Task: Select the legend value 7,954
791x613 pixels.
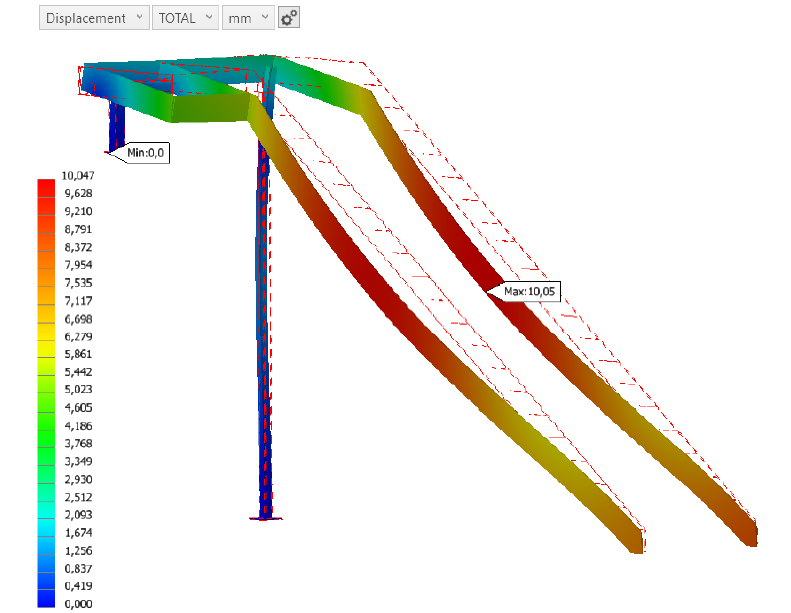Action: pos(78,265)
